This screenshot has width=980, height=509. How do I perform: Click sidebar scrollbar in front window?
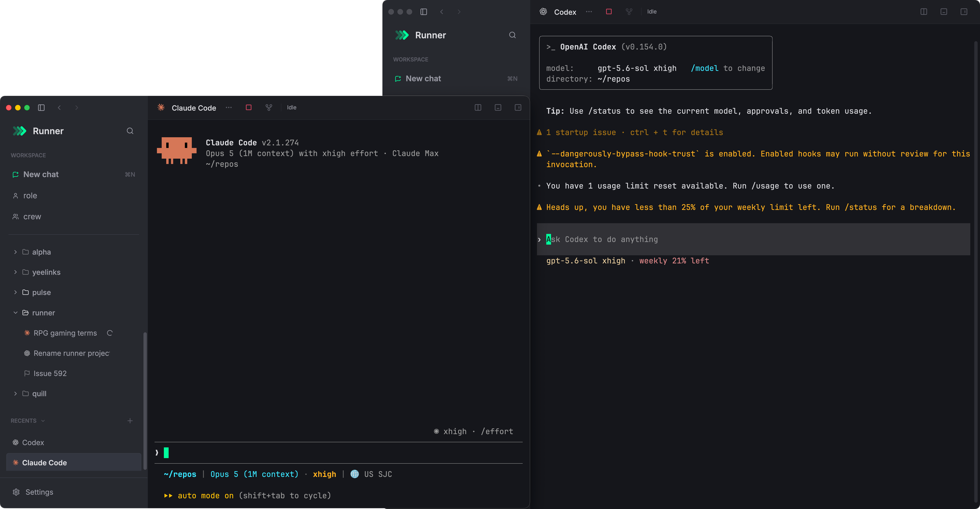(x=145, y=401)
